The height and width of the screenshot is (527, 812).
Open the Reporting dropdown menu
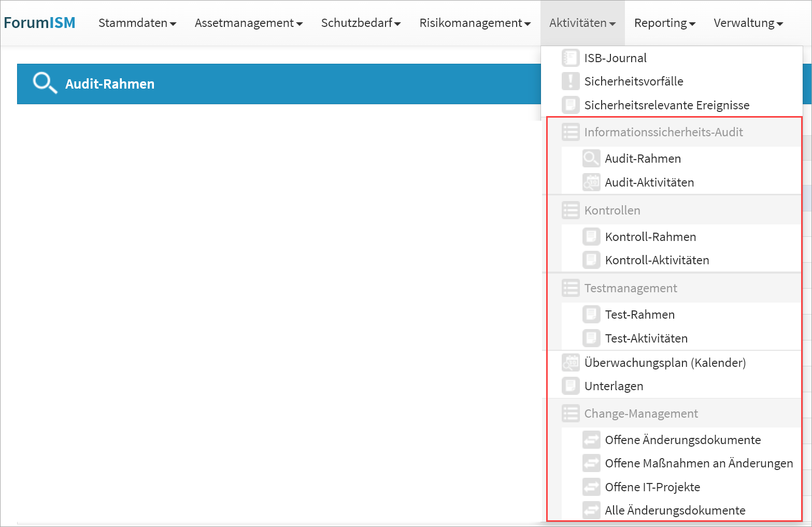(664, 23)
